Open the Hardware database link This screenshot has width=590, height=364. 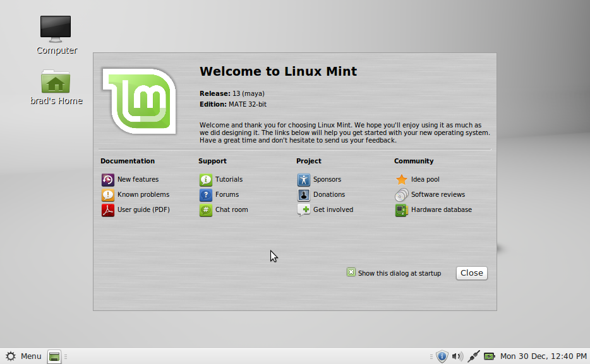[x=442, y=210]
